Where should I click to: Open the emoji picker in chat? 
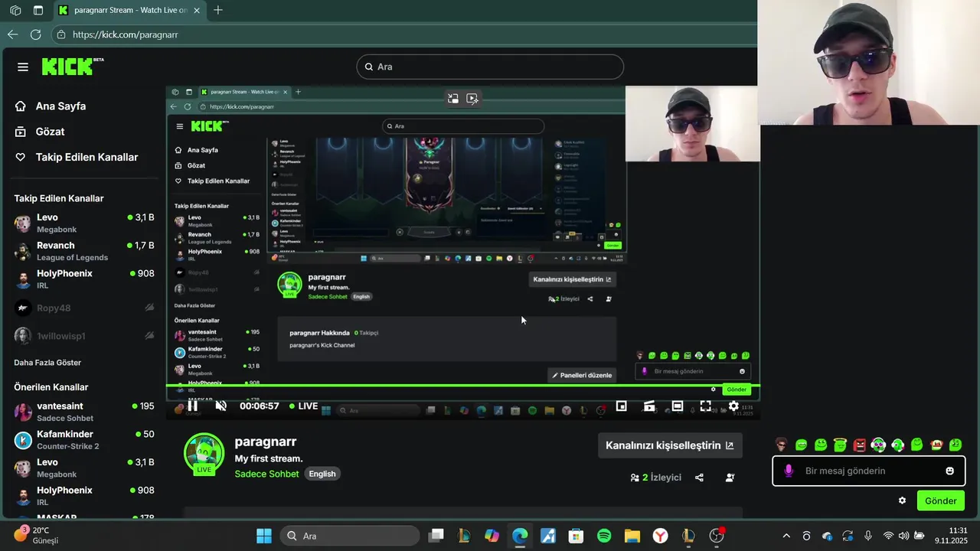950,471
